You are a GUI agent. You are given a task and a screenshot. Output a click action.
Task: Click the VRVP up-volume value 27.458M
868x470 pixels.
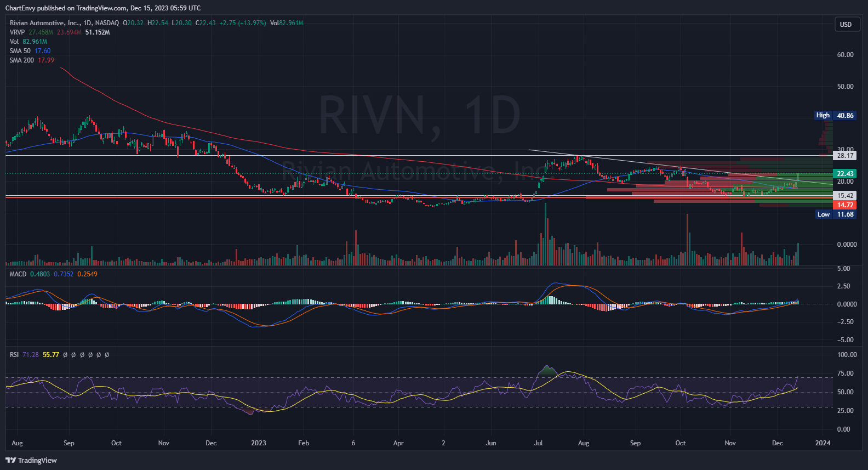point(41,32)
